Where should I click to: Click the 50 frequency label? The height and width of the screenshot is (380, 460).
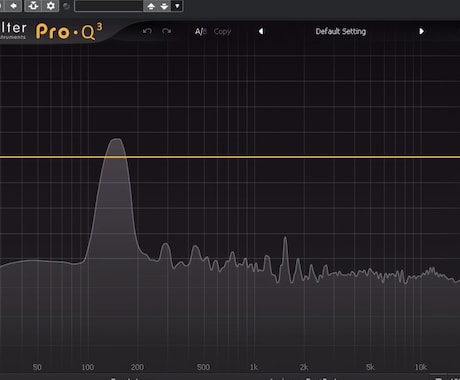(37, 367)
